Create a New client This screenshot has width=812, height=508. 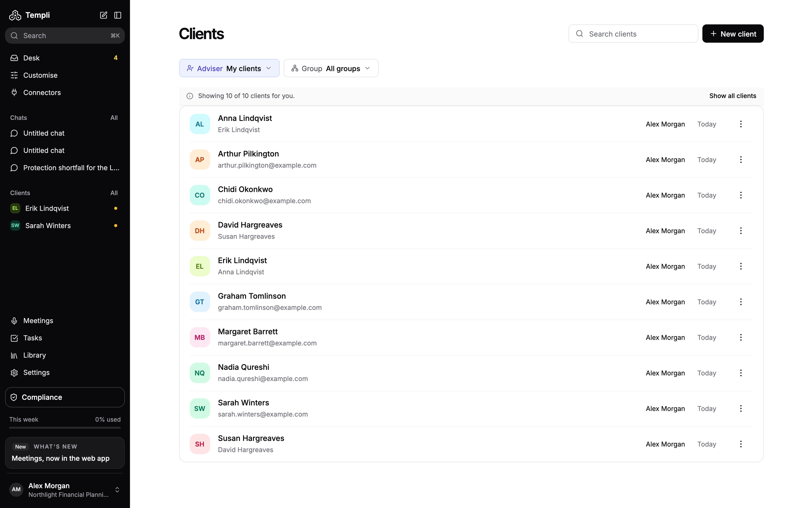(733, 34)
